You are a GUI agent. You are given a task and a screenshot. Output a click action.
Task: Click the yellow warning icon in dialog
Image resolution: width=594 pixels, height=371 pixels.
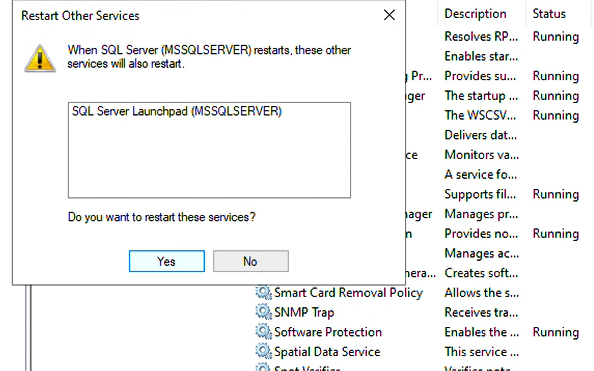click(x=40, y=58)
